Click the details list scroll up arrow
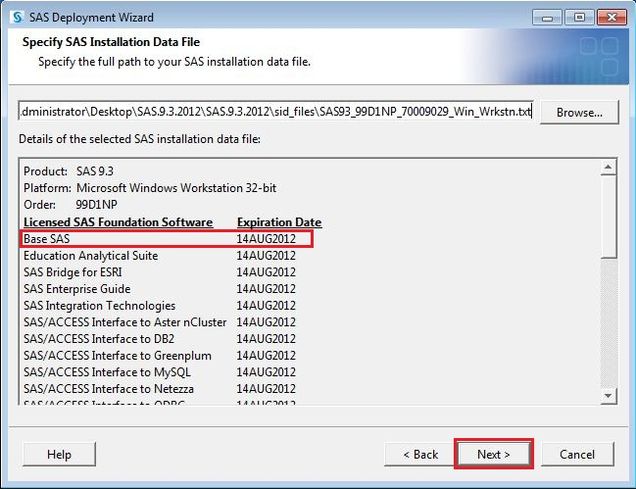 tap(608, 167)
